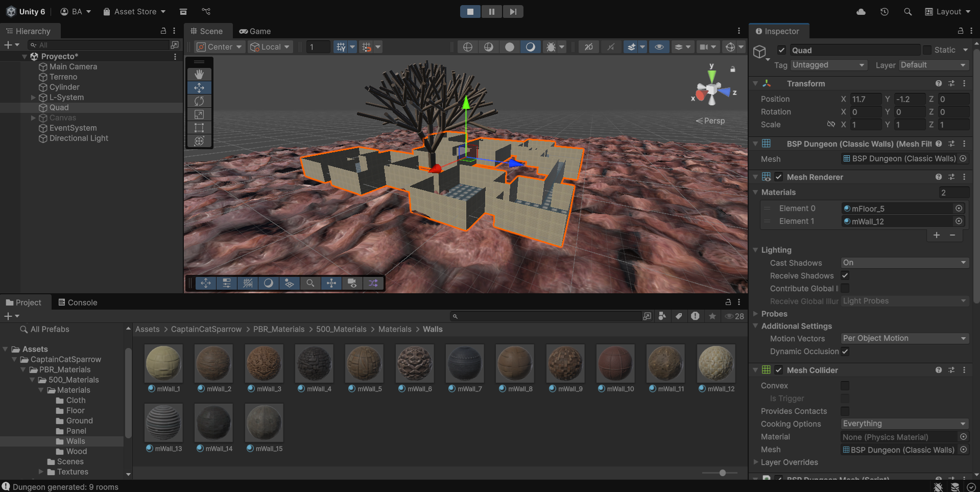980x492 pixels.
Task: Toggle the Static checkbox
Action: (927, 50)
